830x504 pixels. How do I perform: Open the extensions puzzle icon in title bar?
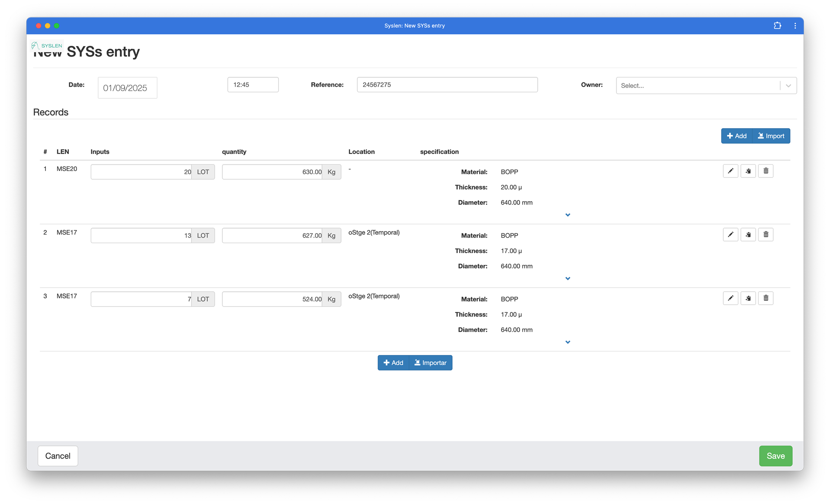[777, 25]
